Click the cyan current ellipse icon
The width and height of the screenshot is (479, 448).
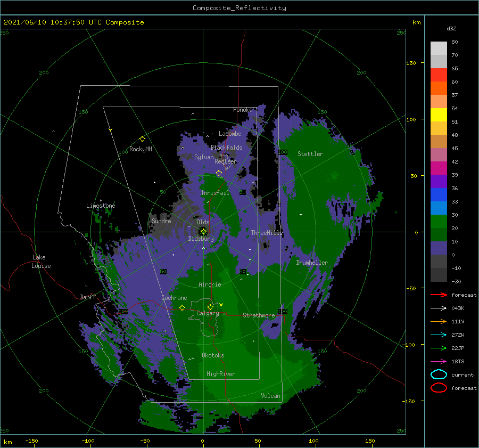click(x=439, y=374)
